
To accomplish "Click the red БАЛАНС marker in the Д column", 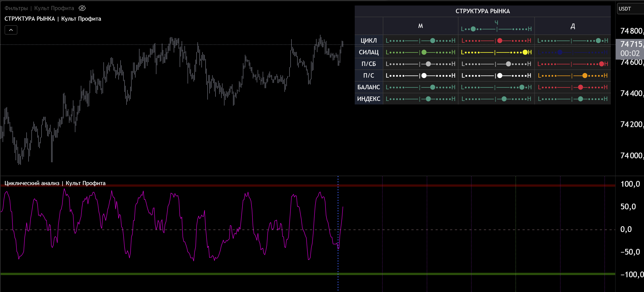I will point(580,87).
